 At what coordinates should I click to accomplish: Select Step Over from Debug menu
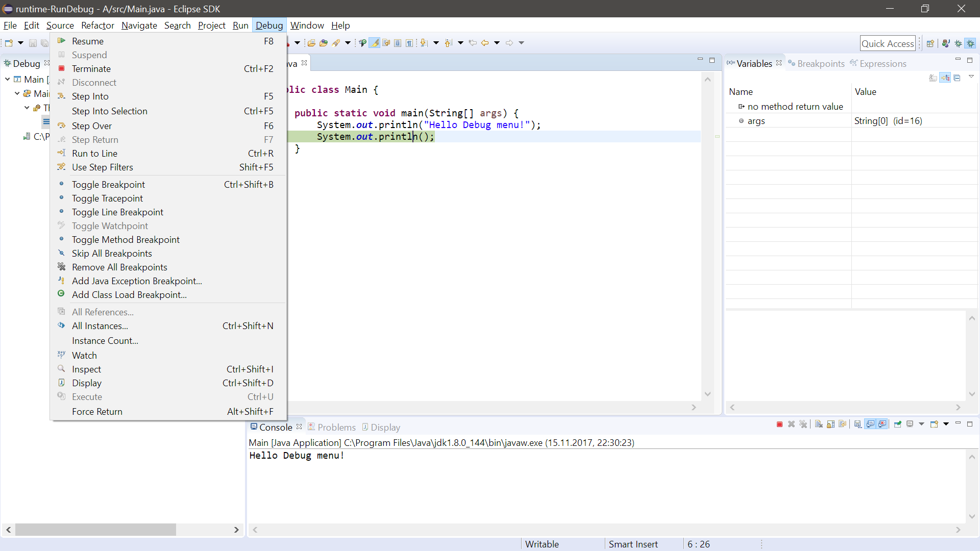(x=92, y=126)
